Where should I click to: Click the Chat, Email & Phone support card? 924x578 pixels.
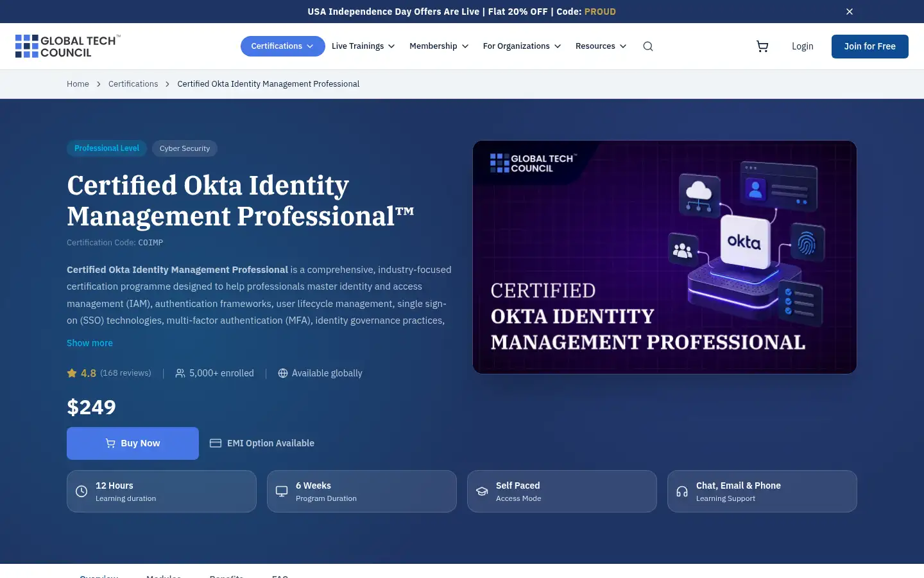point(762,491)
